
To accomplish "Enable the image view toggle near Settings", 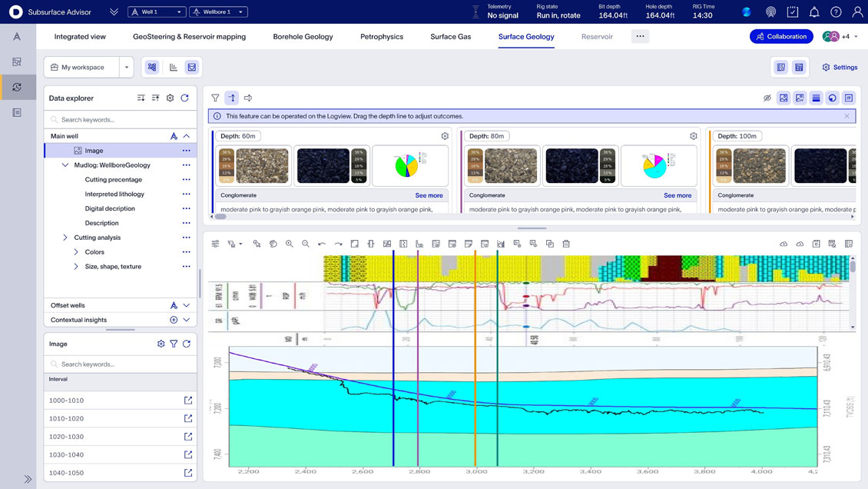I will click(780, 67).
